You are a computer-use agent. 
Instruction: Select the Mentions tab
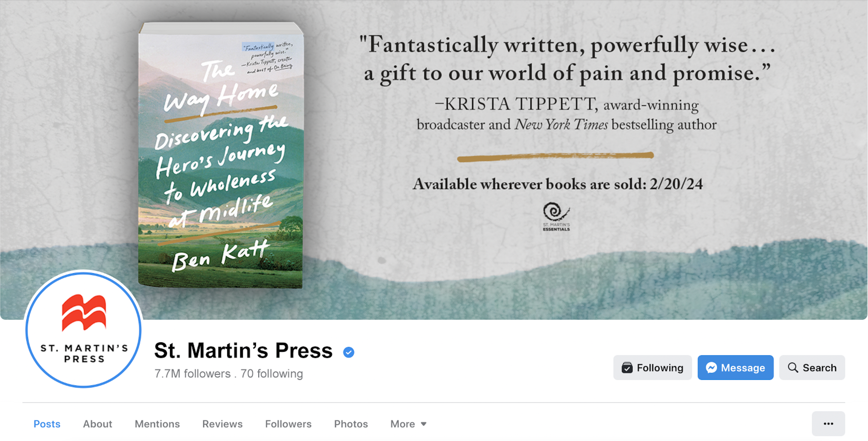tap(157, 424)
